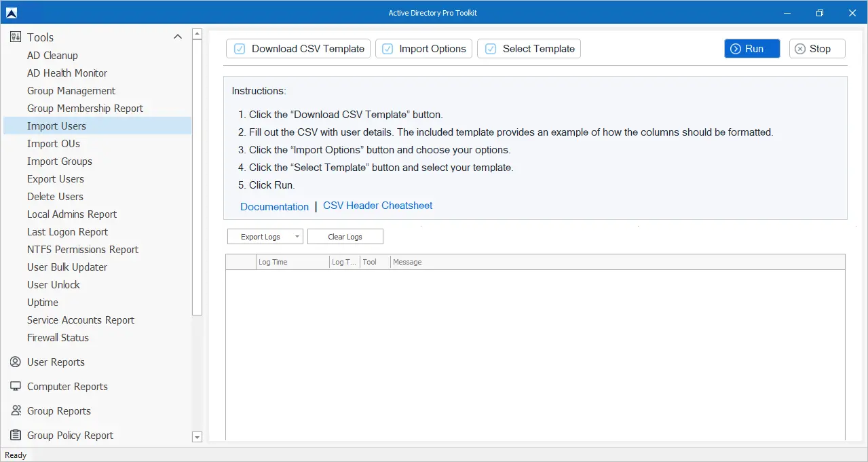Click the Group Policy Report clipboard icon
868x462 pixels.
[x=16, y=436]
